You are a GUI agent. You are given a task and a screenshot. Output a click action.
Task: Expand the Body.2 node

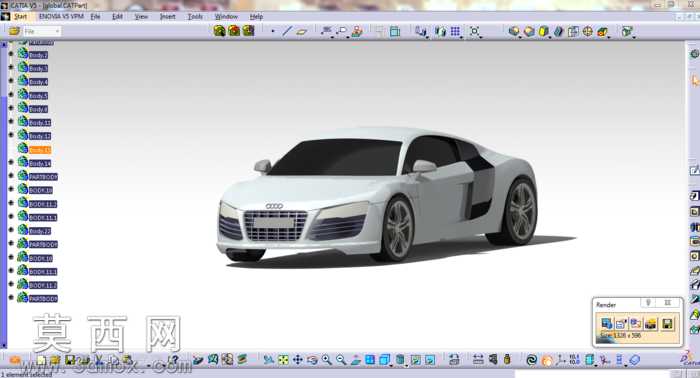pos(11,54)
